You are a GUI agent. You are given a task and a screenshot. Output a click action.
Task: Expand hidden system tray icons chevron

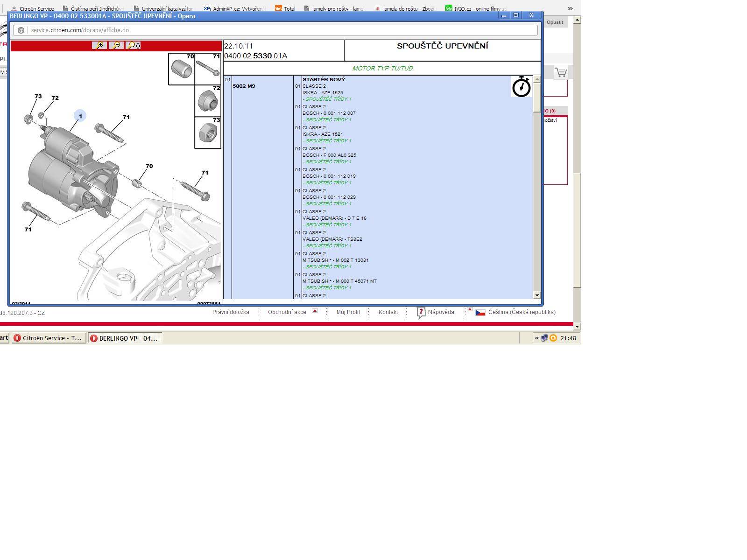pos(537,338)
